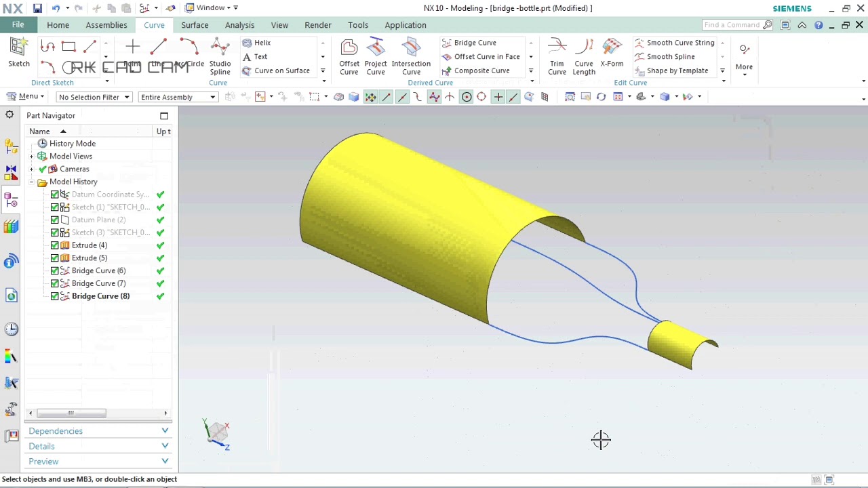Screen dimensions: 868x488
Task: Switch to the Home tab
Action: coord(58,25)
